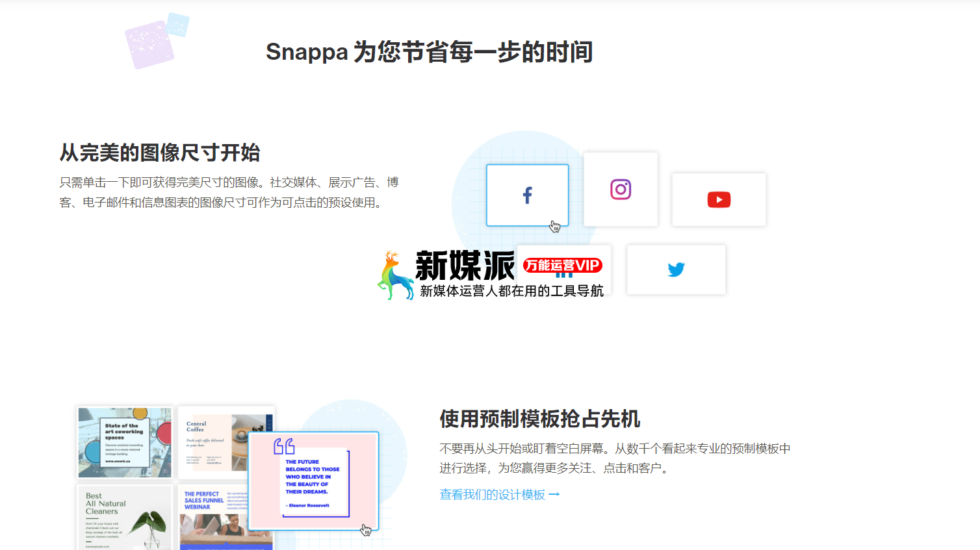Open the State of the art coworking template

(x=125, y=442)
